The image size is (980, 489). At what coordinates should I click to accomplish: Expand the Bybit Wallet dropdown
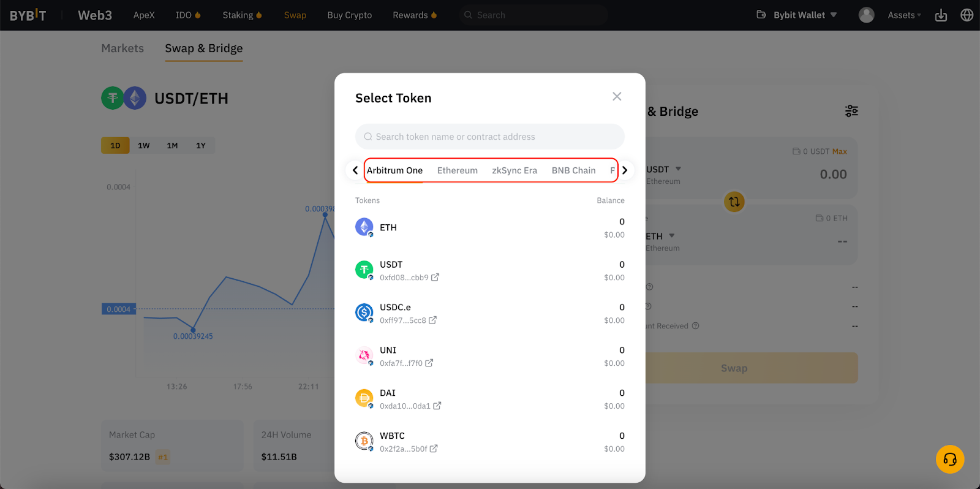pos(797,15)
